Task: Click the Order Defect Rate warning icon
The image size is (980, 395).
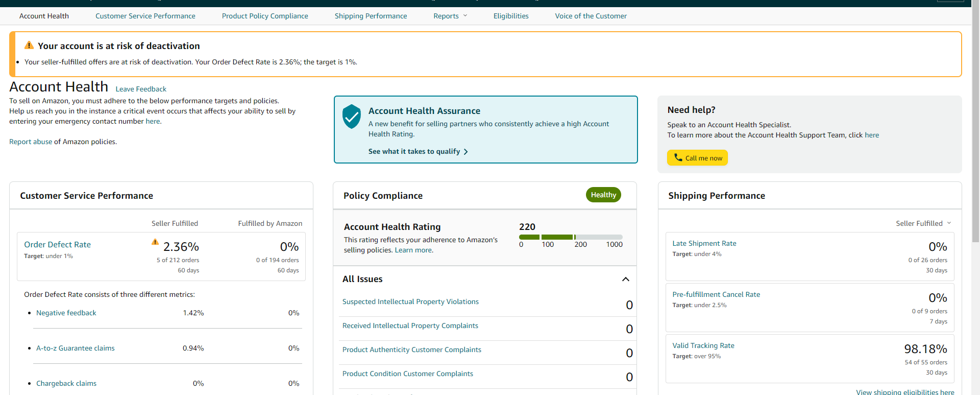Action: (x=155, y=242)
